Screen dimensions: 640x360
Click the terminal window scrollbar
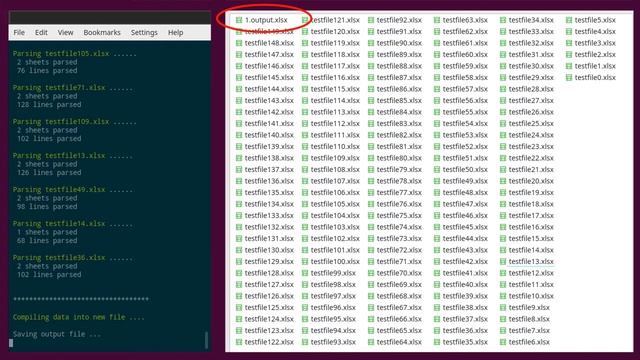[x=206, y=340]
